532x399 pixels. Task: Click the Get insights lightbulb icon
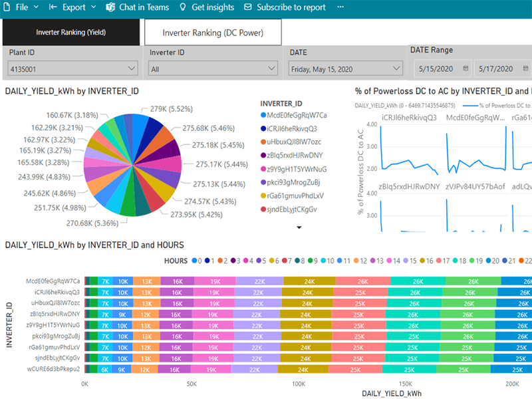[x=183, y=7]
